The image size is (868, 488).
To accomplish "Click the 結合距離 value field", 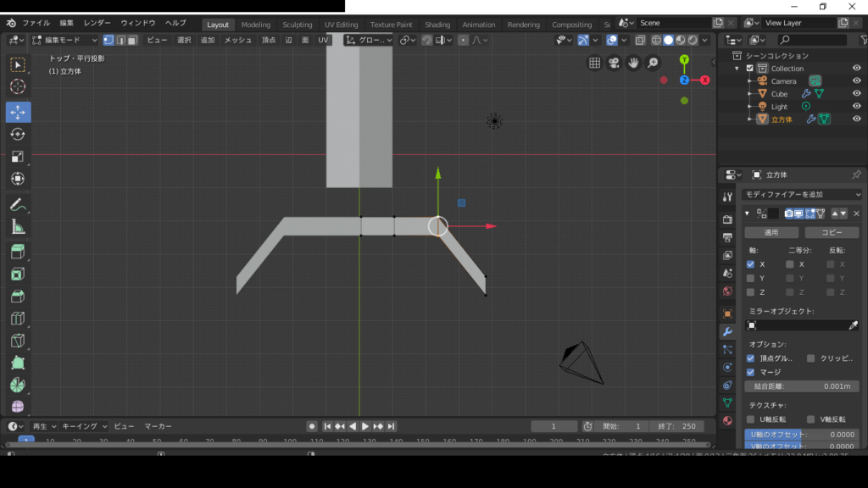I will click(802, 386).
